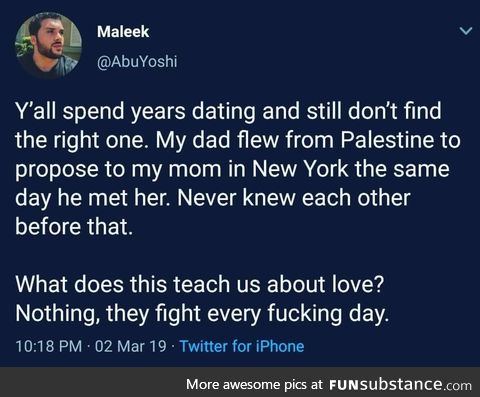Open the @AbuYoshi handle
The height and width of the screenshot is (397, 480).
coord(137,62)
